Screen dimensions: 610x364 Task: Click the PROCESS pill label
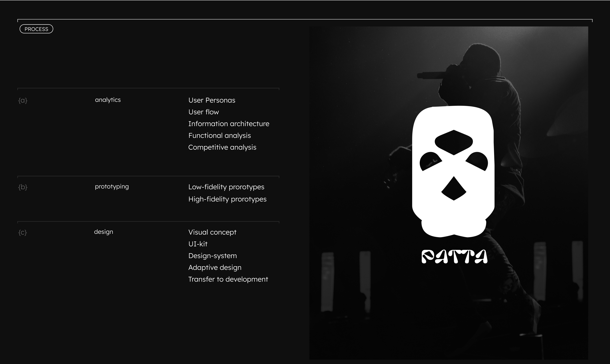(x=36, y=29)
